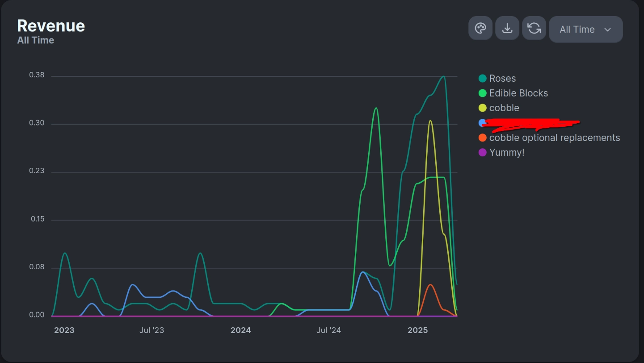The image size is (644, 363).
Task: Click the 2025 x-axis label
Action: 417,330
